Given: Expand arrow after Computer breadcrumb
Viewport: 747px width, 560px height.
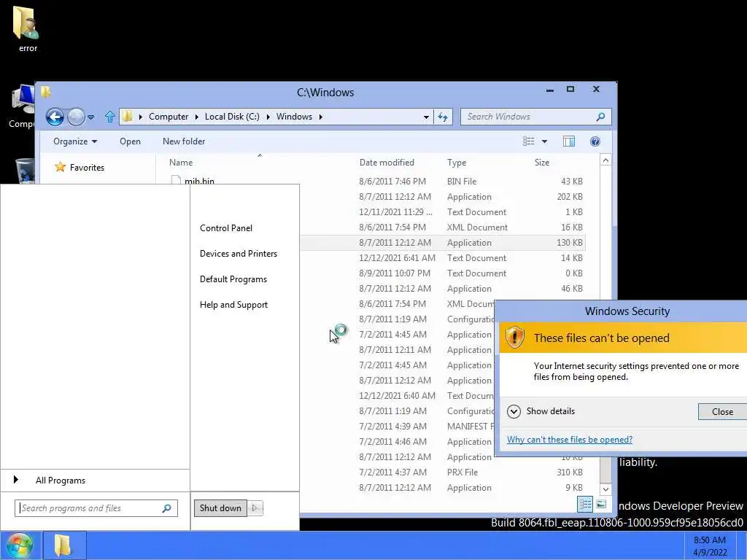Looking at the screenshot, I should pos(196,117).
